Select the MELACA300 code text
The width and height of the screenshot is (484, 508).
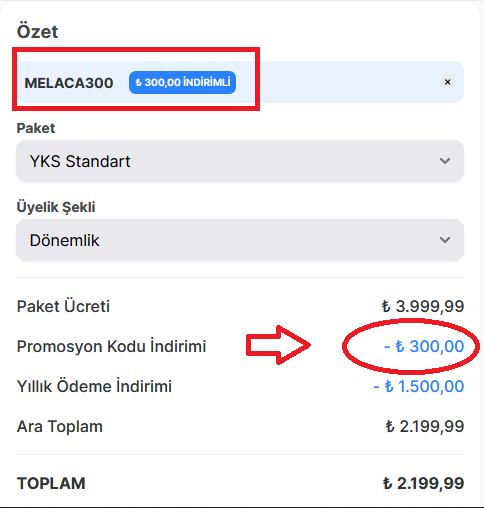click(x=69, y=83)
